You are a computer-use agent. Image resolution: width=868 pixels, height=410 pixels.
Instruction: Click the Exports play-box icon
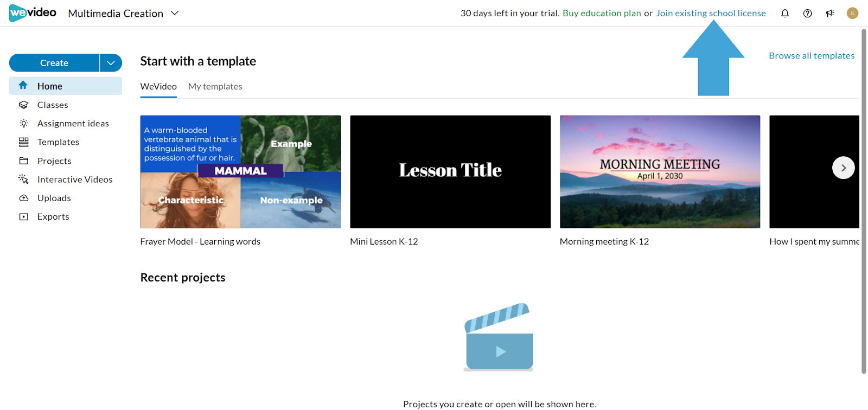[x=23, y=217]
